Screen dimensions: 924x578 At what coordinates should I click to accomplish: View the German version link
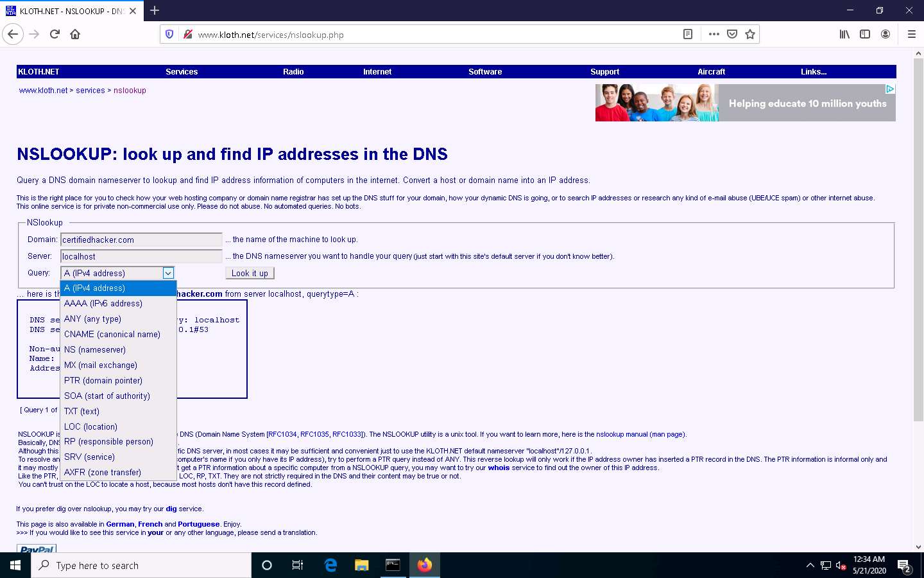point(120,524)
